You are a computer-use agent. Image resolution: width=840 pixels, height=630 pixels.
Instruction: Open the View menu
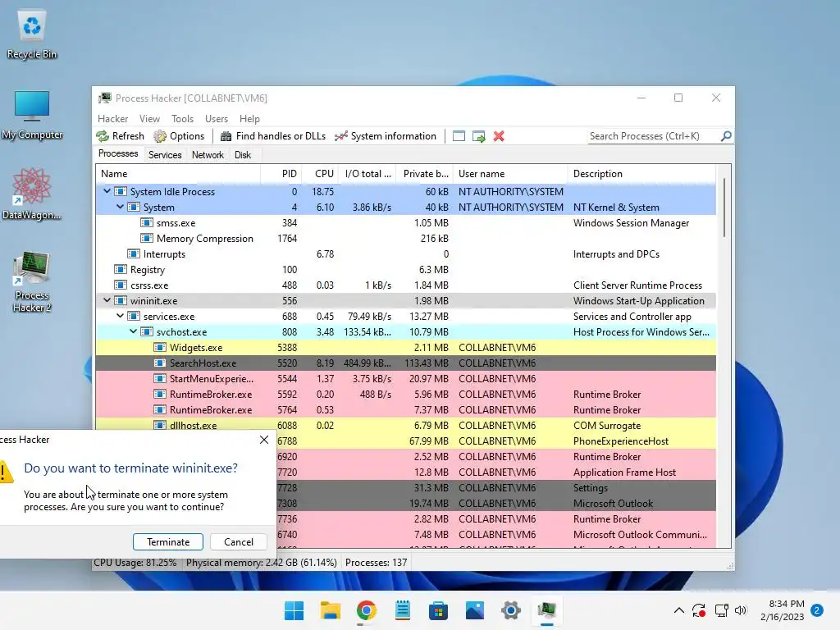coord(149,118)
